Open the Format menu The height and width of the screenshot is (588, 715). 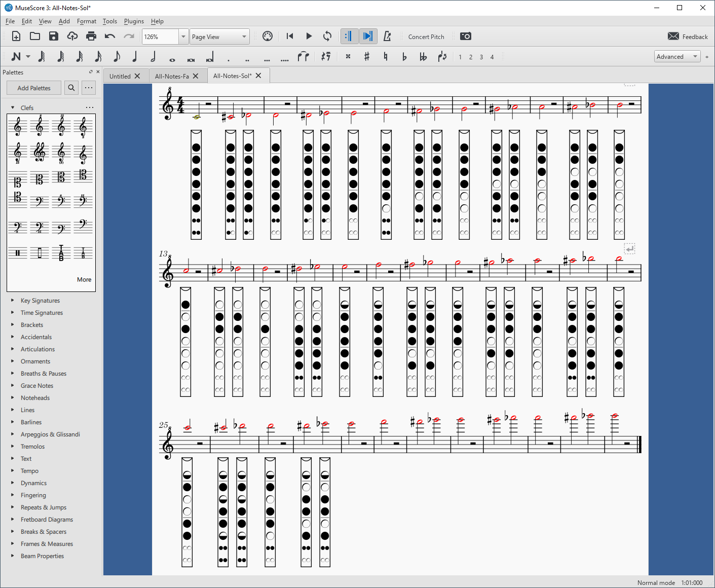pyautogui.click(x=87, y=21)
